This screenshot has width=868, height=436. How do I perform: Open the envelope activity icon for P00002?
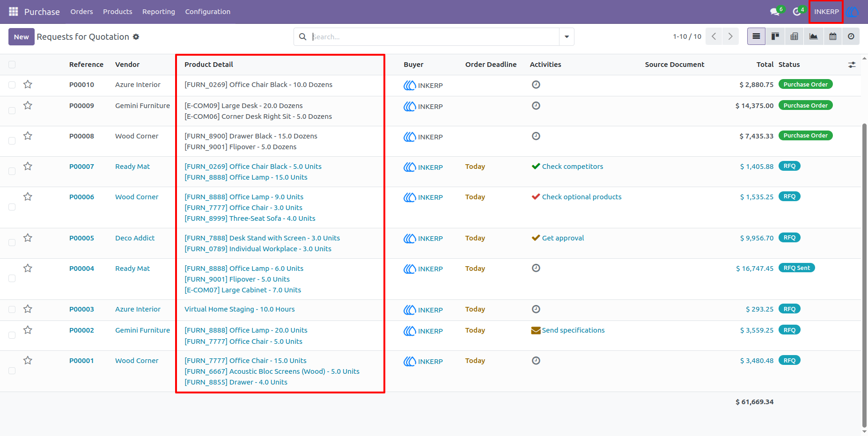(536, 330)
